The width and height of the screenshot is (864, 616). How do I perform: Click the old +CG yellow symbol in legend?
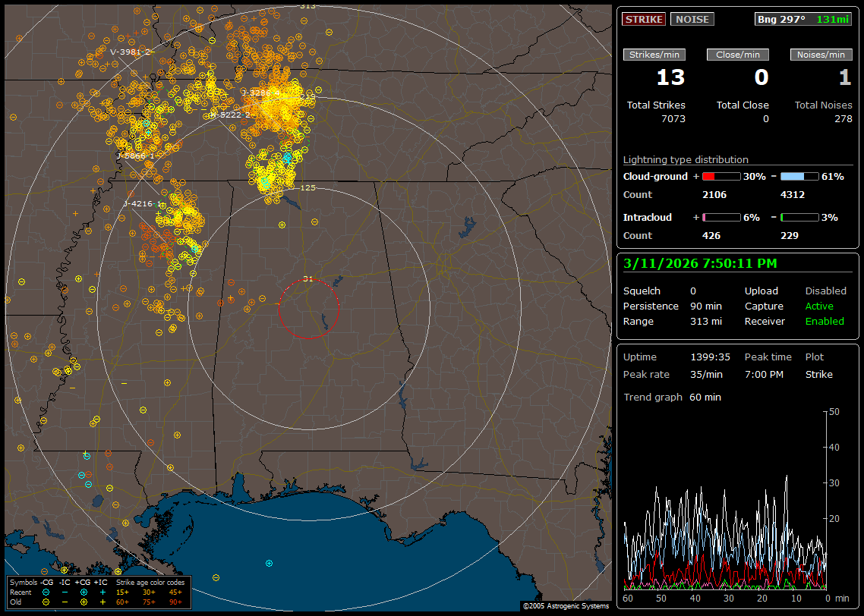tap(84, 602)
